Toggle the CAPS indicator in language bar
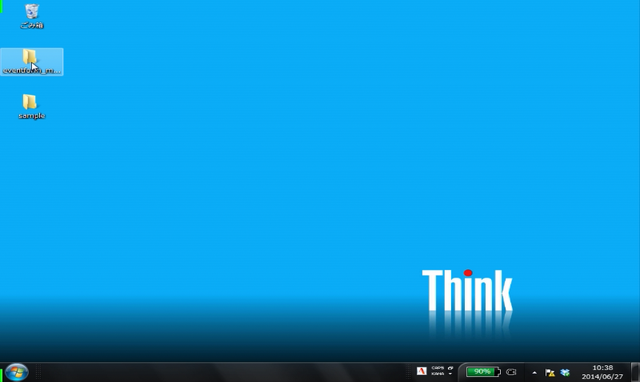The image size is (640, 382). (438, 368)
